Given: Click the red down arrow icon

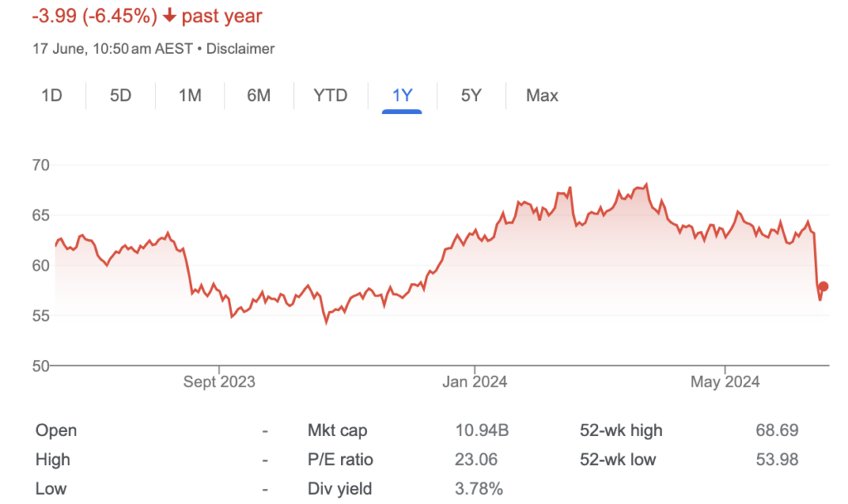Looking at the screenshot, I should (x=170, y=16).
